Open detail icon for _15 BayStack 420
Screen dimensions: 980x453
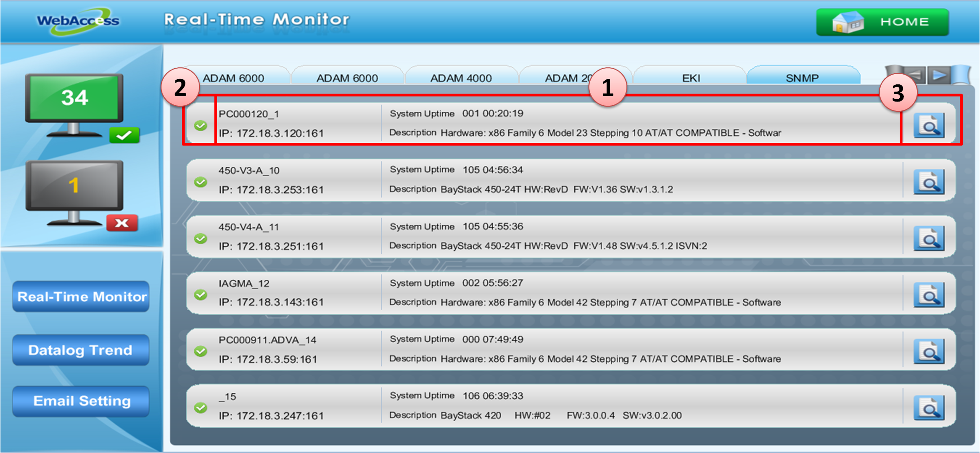pos(929,408)
